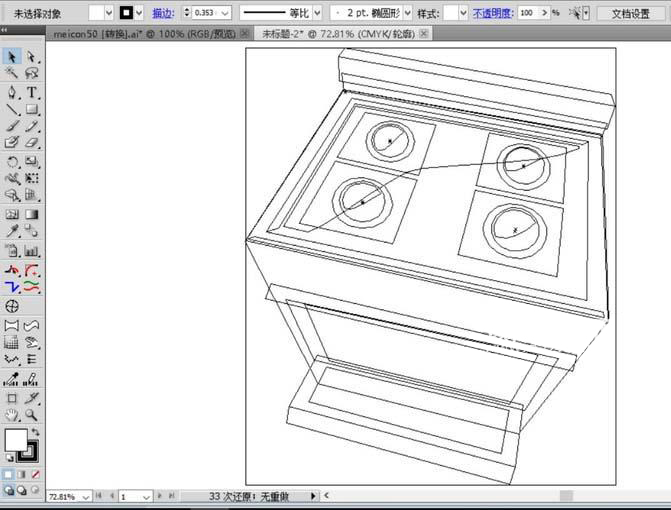Select the Scale tool
671x510 pixels.
click(x=31, y=162)
